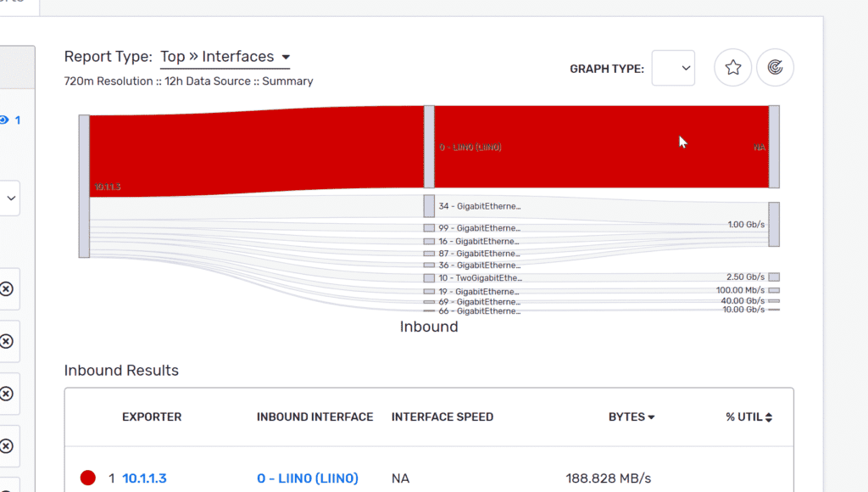Viewport: 868px width, 492px height.
Task: Click the Exporter column header
Action: pos(152,417)
